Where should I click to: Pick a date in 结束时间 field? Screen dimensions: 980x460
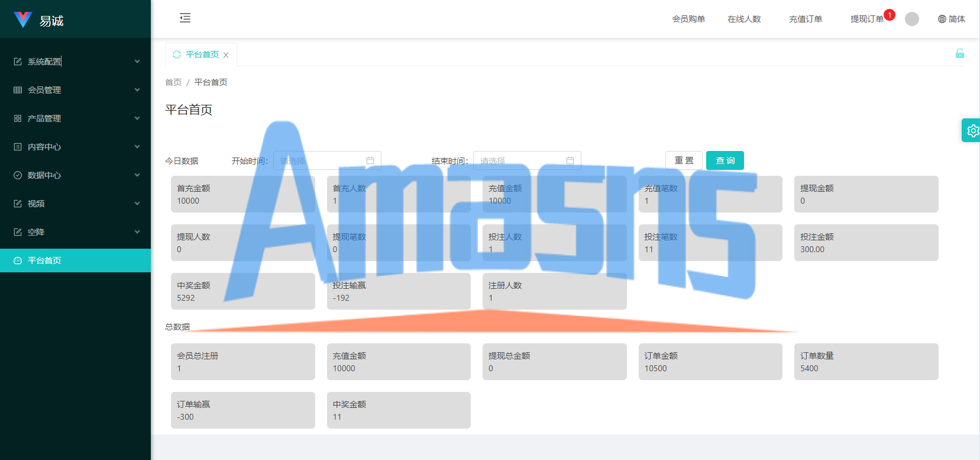[x=527, y=160]
